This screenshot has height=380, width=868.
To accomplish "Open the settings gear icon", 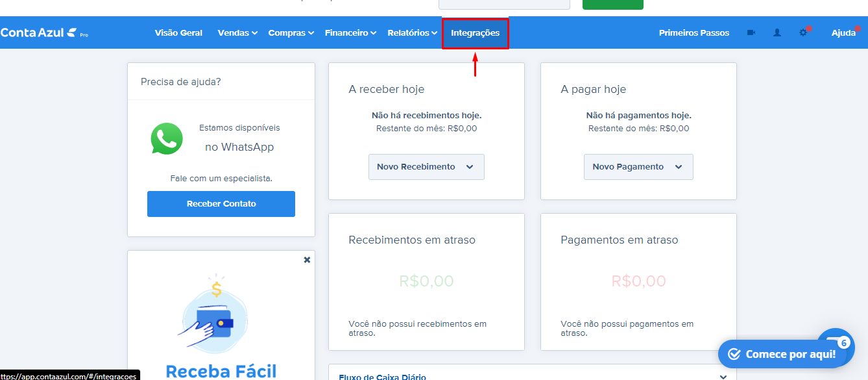I will tap(802, 32).
